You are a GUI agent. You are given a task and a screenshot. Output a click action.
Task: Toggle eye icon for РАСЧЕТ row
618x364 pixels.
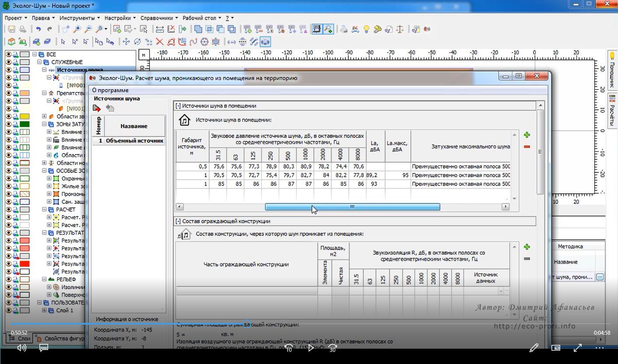(x=8, y=210)
